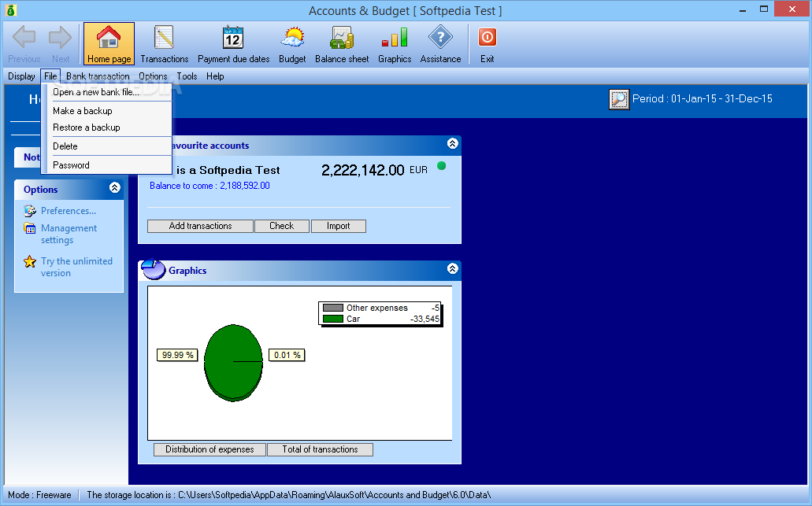Go to Previous page arrow
Viewport: 812px width, 506px height.
coord(24,37)
